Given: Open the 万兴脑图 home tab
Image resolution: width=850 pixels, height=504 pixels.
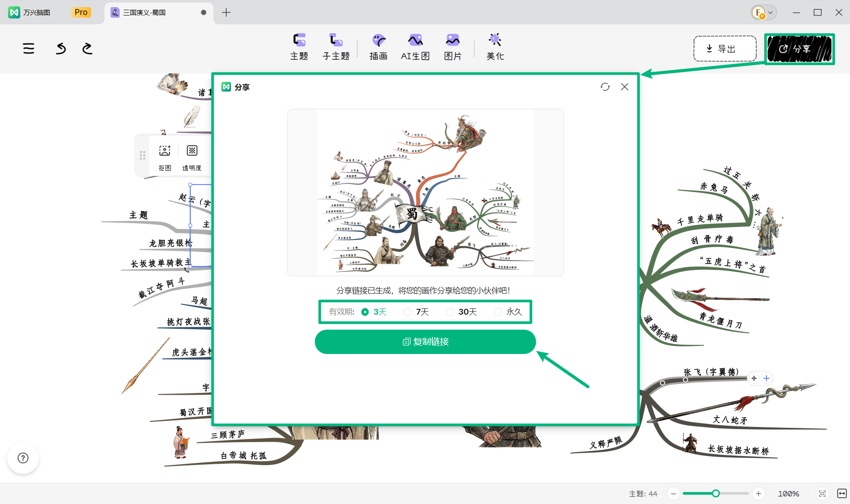Looking at the screenshot, I should point(30,12).
